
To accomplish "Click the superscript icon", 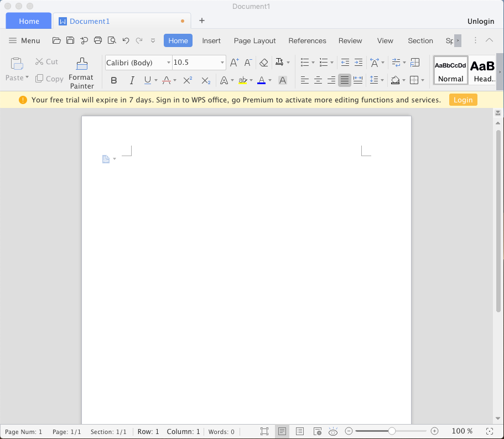I will coord(187,80).
